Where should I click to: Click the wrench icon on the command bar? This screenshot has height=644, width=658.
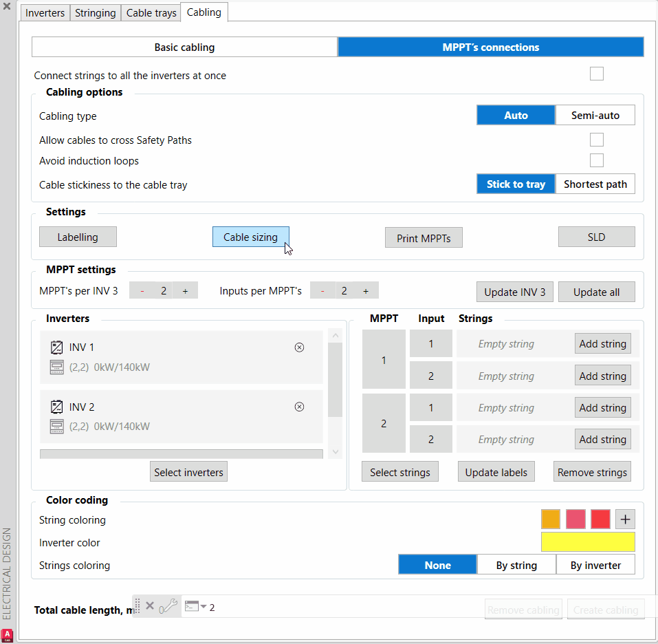coord(169,606)
